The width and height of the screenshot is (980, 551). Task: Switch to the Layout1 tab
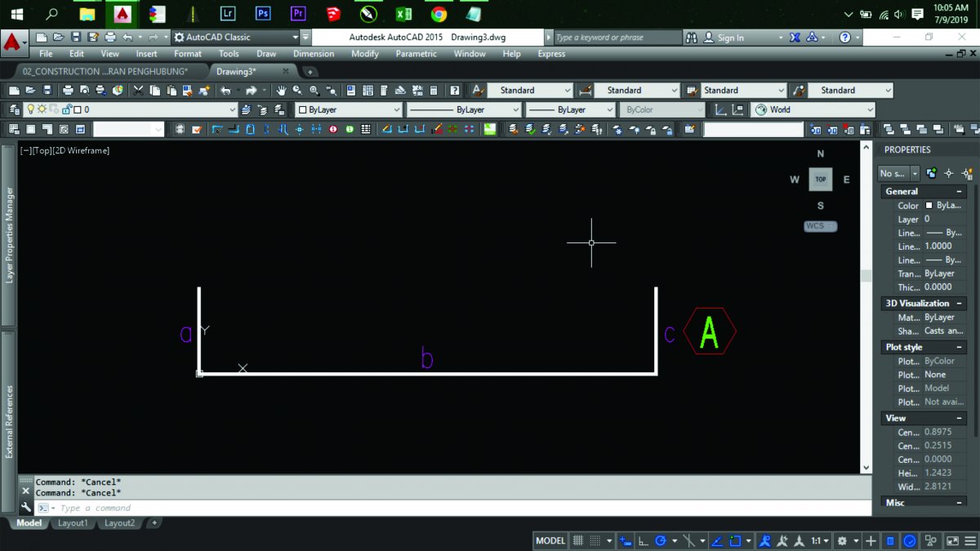point(72,523)
